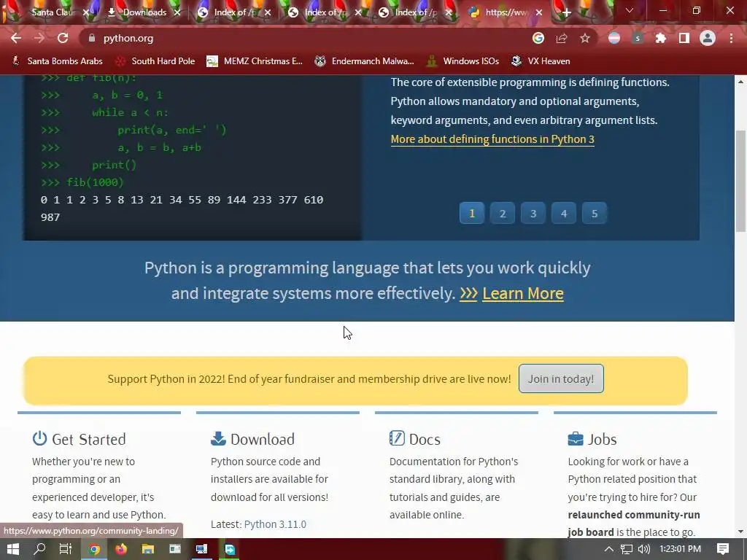The image size is (747, 560).
Task: Click the scrollbar down arrow
Action: (x=741, y=532)
